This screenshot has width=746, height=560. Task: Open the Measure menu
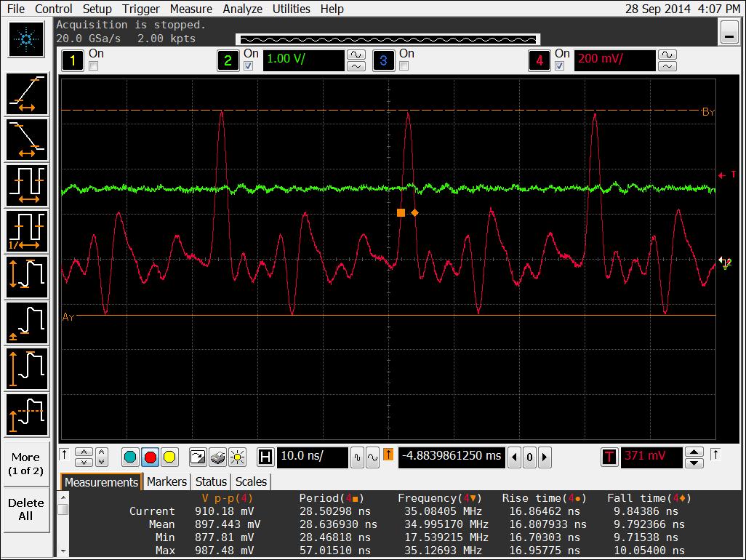point(190,9)
